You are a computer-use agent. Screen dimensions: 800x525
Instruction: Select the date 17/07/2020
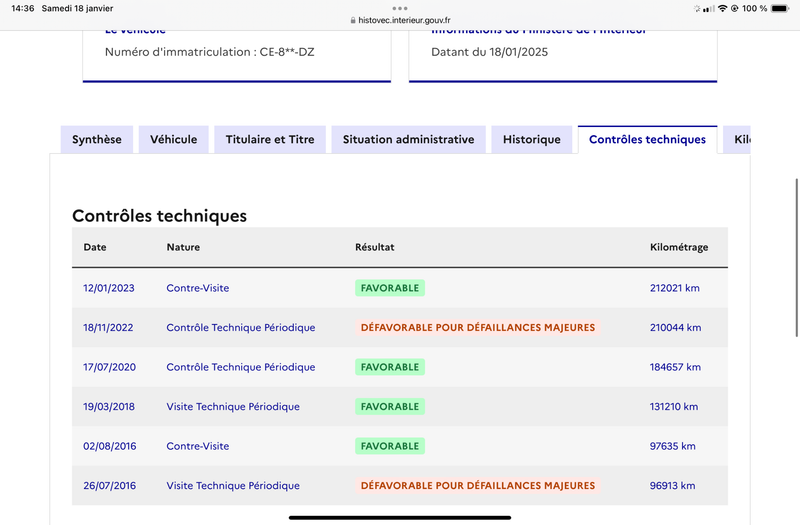(x=109, y=367)
